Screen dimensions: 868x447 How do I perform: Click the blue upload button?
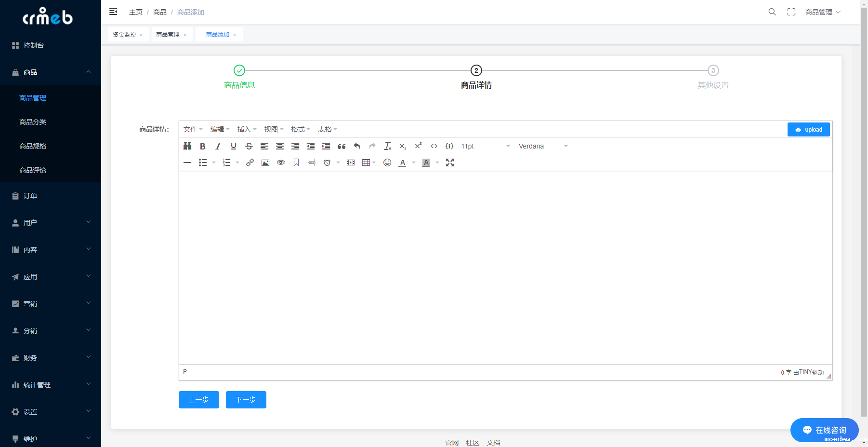pos(808,129)
